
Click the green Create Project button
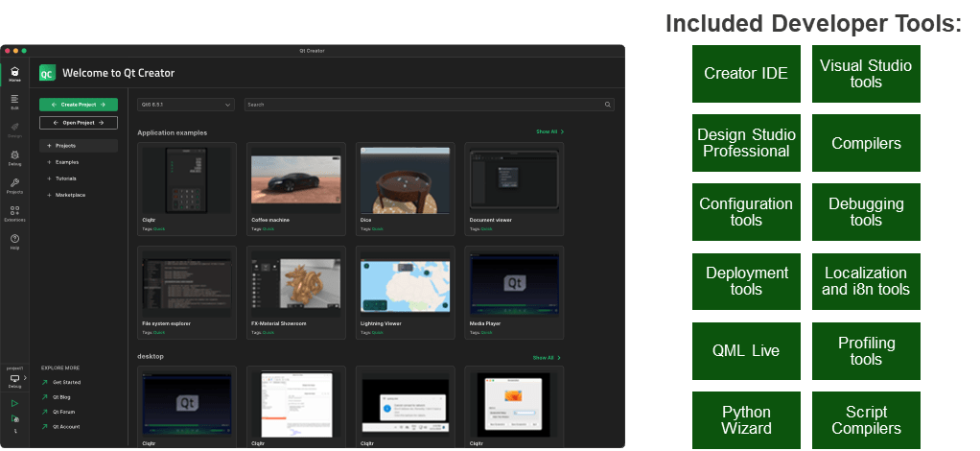click(x=79, y=104)
